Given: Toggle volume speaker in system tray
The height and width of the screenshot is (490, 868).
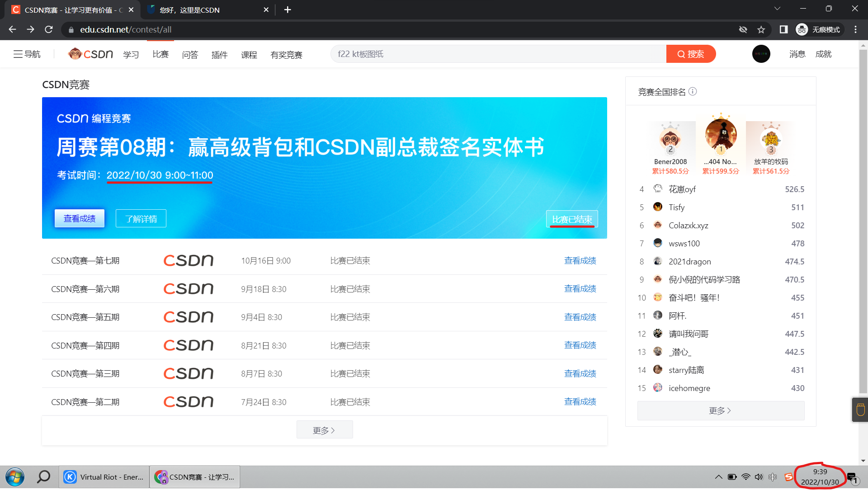Looking at the screenshot, I should [x=759, y=477].
